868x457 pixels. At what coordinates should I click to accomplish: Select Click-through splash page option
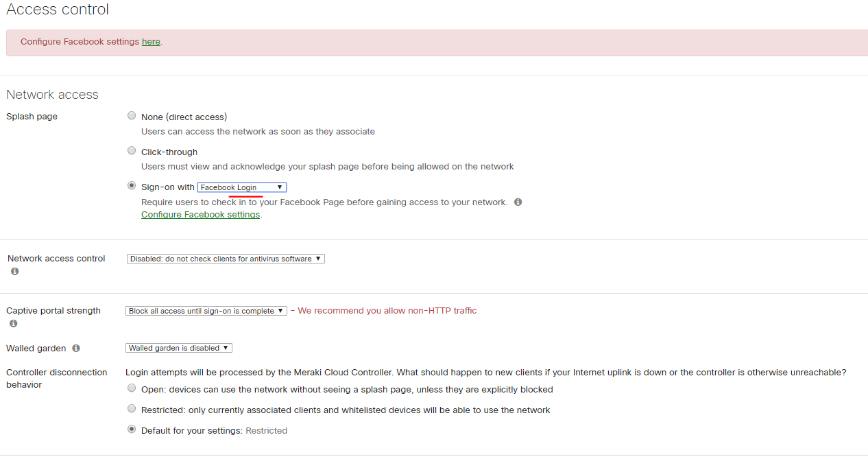point(132,151)
